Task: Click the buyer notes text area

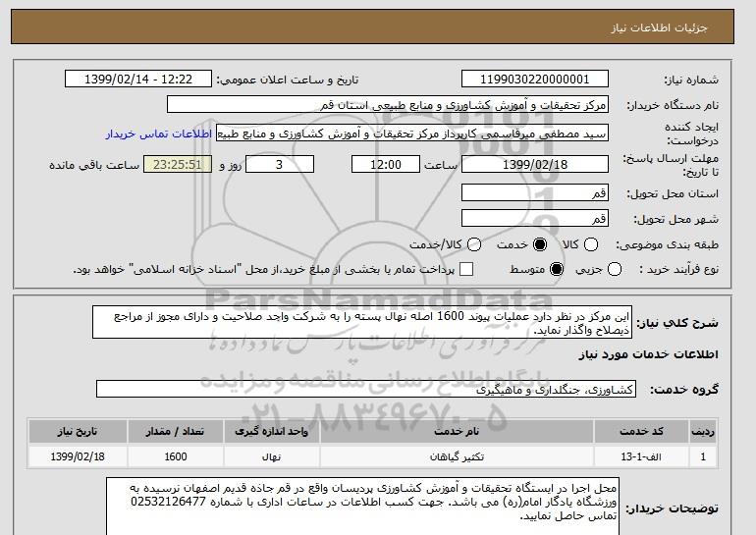Action: (x=362, y=508)
